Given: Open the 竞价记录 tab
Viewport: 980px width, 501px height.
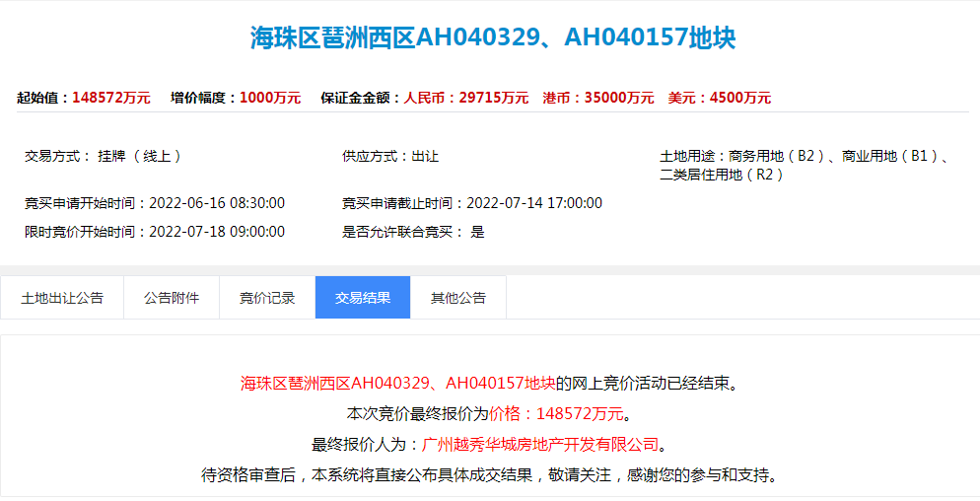Looking at the screenshot, I should click(267, 298).
